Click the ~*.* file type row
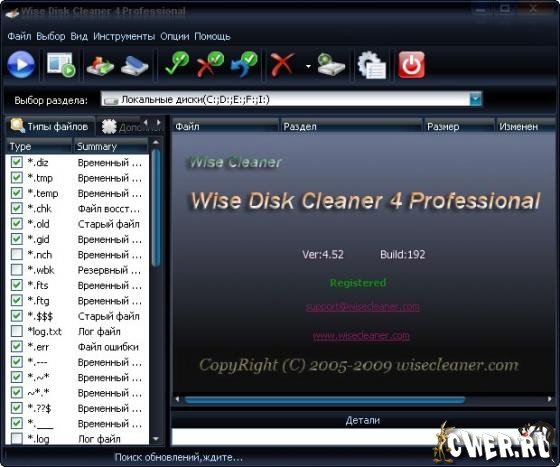This screenshot has height=467, width=560. click(78, 392)
